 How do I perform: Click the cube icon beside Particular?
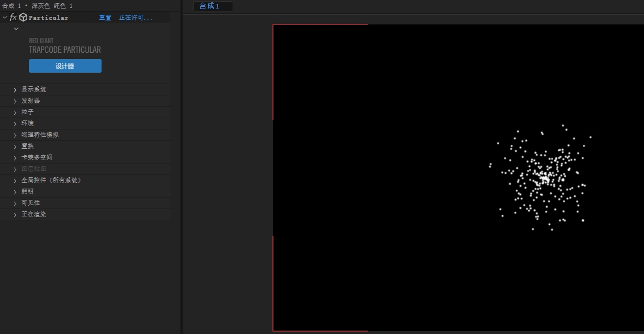(x=23, y=18)
